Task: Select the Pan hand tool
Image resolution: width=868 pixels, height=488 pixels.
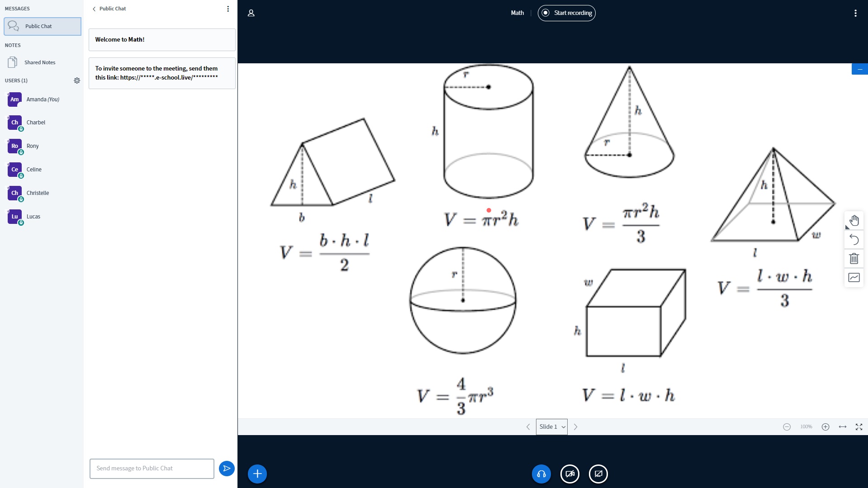Action: coord(854,221)
